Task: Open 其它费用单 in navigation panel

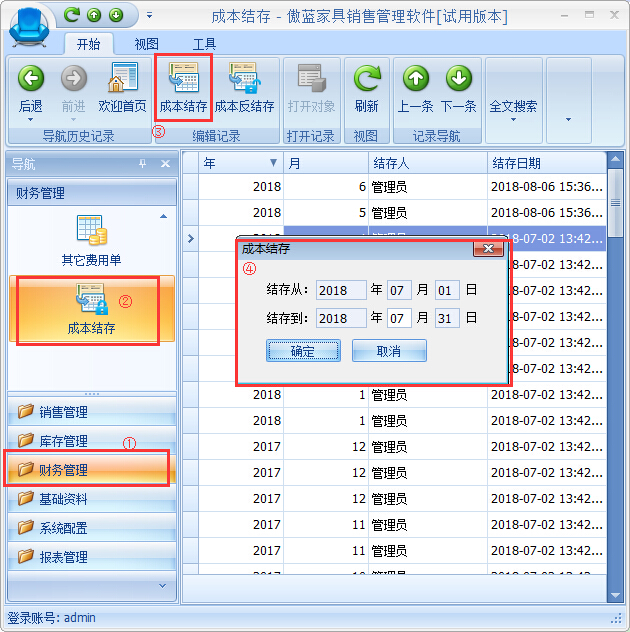Action: 91,240
